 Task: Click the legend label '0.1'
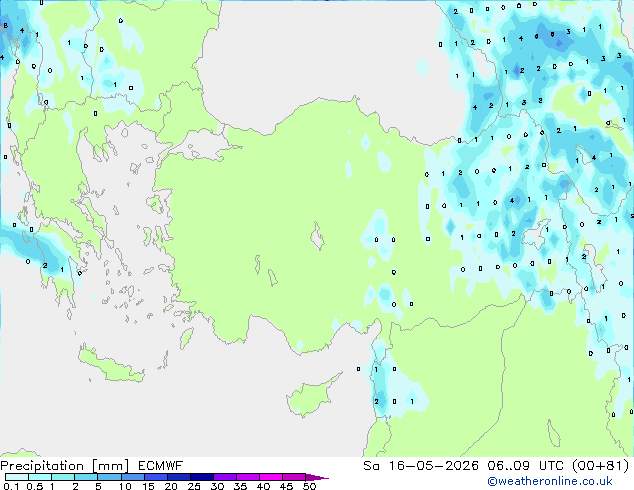11,486
